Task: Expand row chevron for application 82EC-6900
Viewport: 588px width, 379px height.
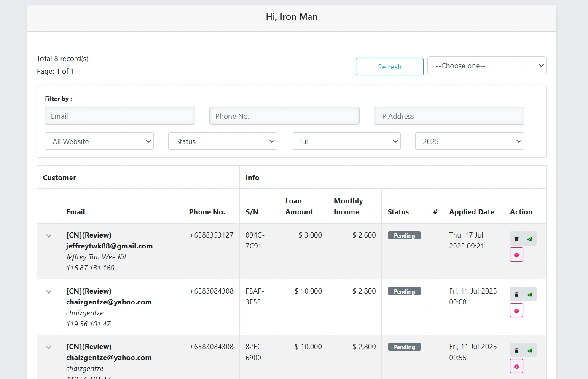Action: click(x=49, y=347)
